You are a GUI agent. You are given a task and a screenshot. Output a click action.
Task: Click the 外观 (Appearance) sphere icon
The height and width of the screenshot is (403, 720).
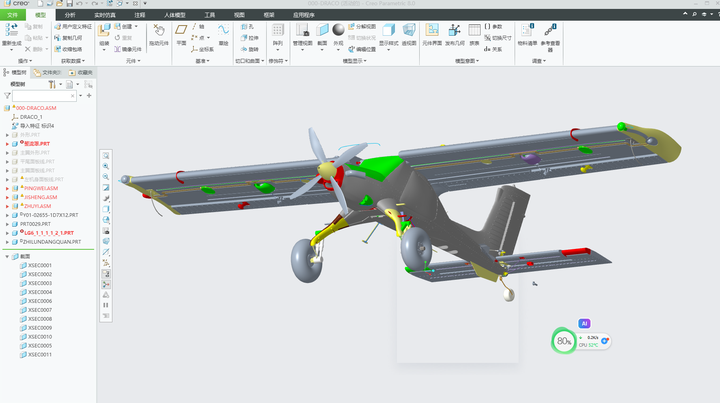338,30
